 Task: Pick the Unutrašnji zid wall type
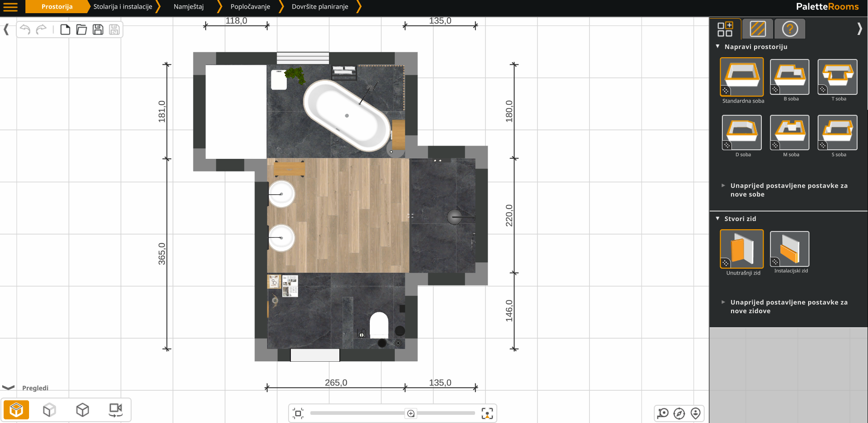(x=741, y=249)
